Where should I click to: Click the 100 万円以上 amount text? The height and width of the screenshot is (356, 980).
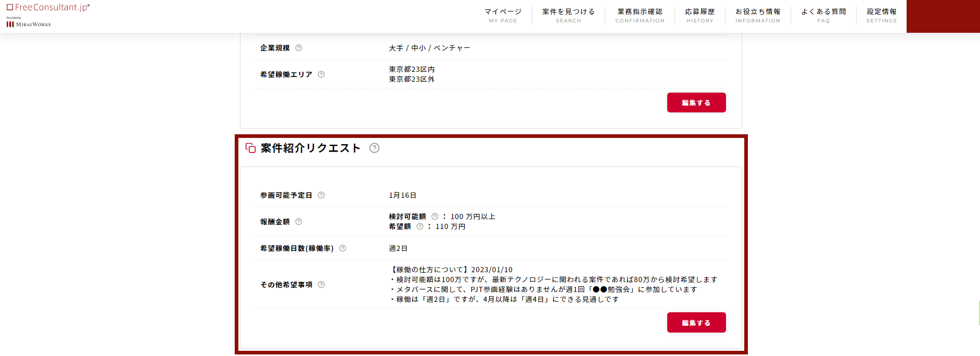[473, 217]
